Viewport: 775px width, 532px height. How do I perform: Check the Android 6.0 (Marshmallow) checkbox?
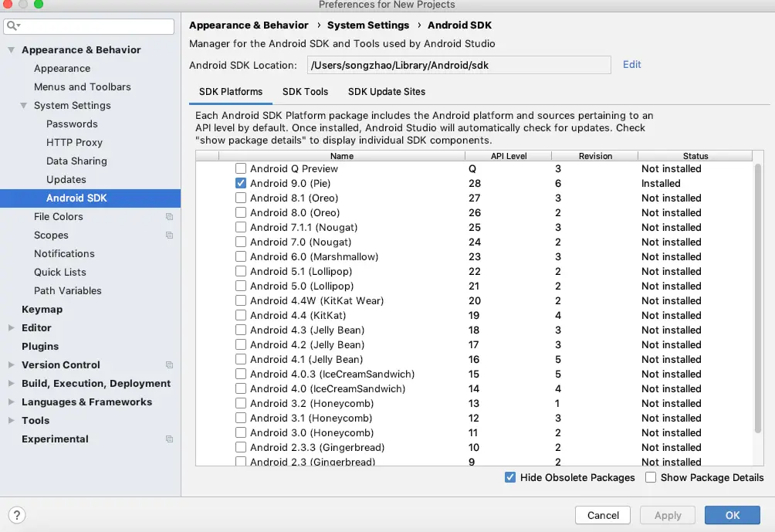tap(241, 256)
